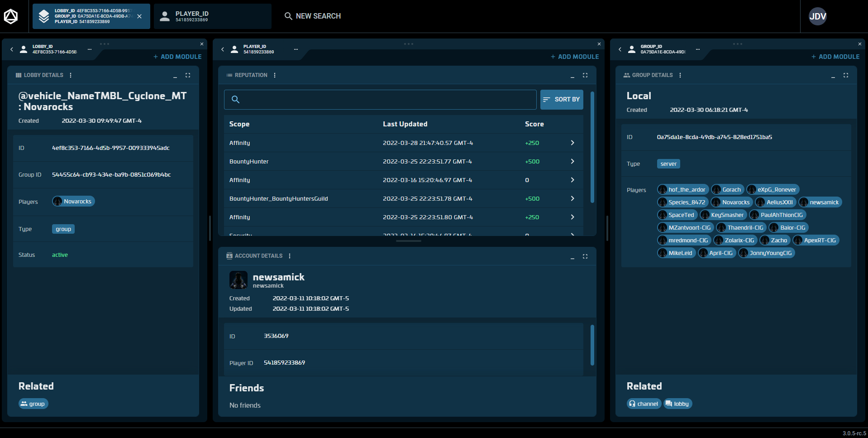Expand the BountyHunter reputation row chevron
This screenshot has height=438, width=868.
[572, 162]
